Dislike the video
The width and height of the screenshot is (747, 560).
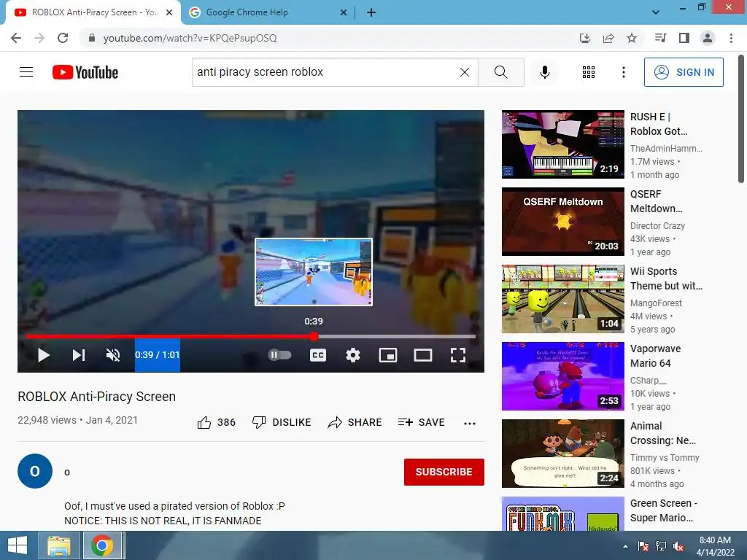(x=282, y=422)
